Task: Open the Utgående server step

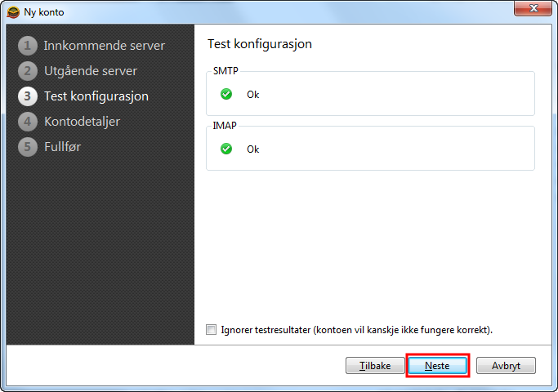Action: [x=91, y=71]
